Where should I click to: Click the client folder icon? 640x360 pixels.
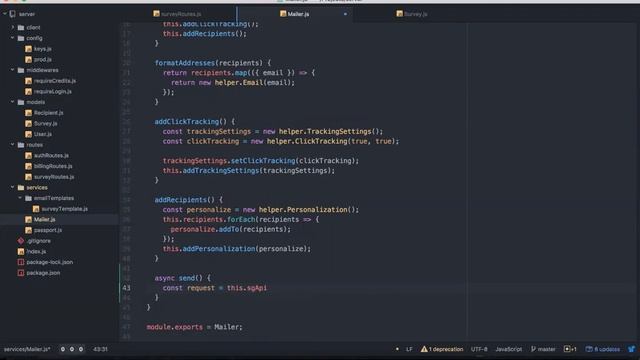pos(21,28)
